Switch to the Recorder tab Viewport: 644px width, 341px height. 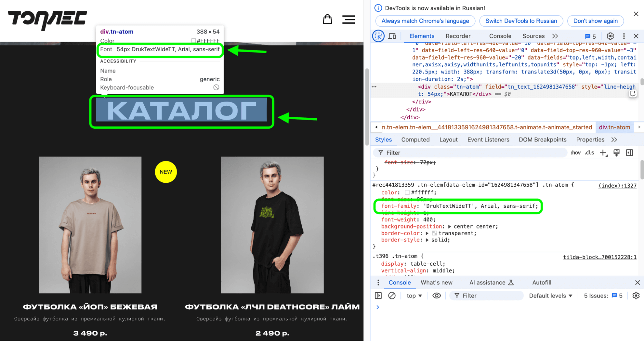tap(458, 36)
